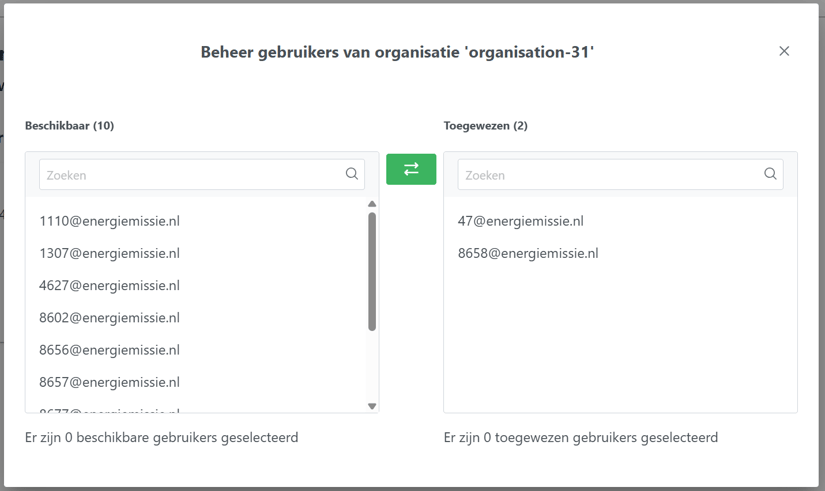Click the available users scrollbar thumb
This screenshot has width=825, height=491.
coord(372,270)
